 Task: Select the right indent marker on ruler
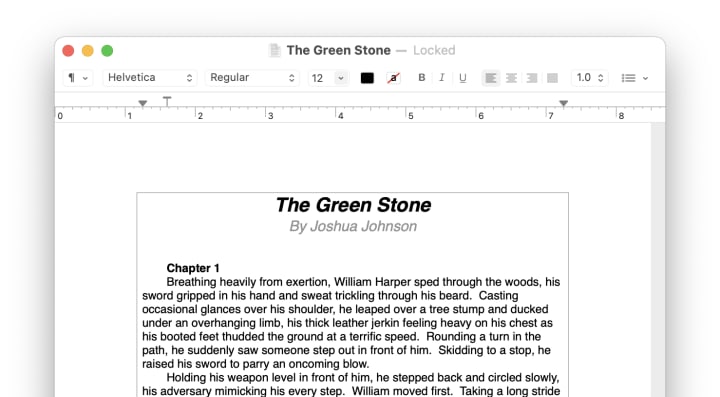click(x=563, y=104)
